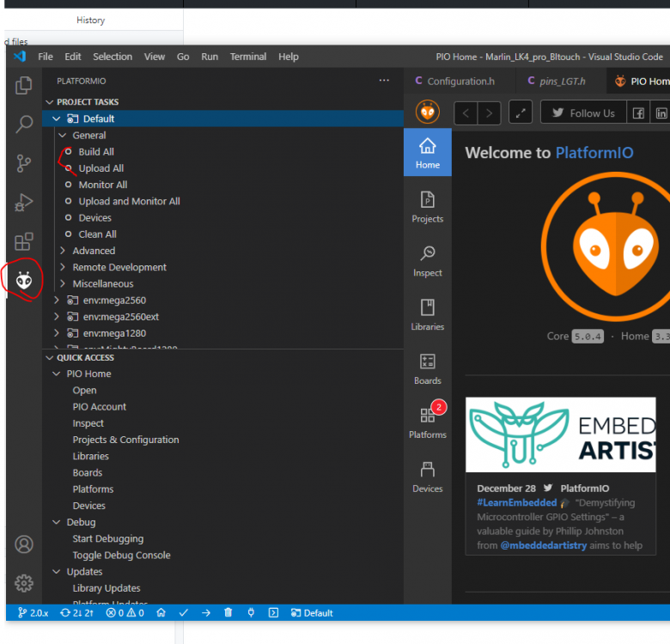Click the Follow Us Twitter button
This screenshot has height=644, width=670.
point(582,113)
